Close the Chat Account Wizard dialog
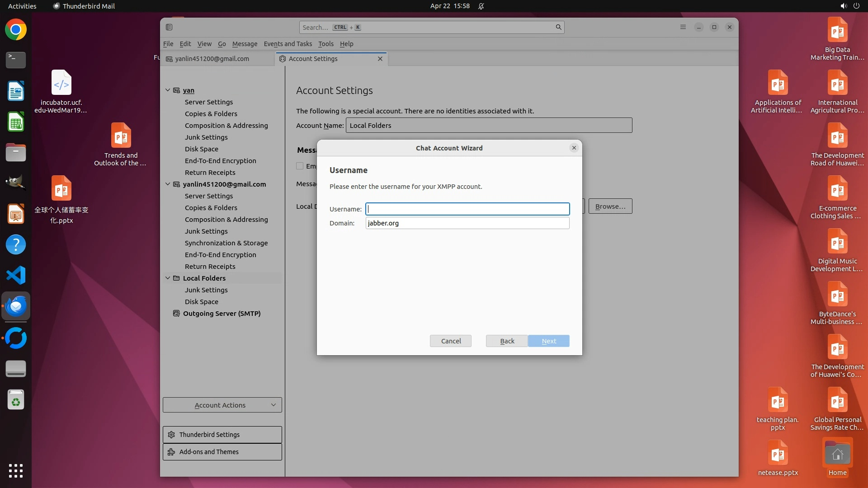 tap(574, 148)
